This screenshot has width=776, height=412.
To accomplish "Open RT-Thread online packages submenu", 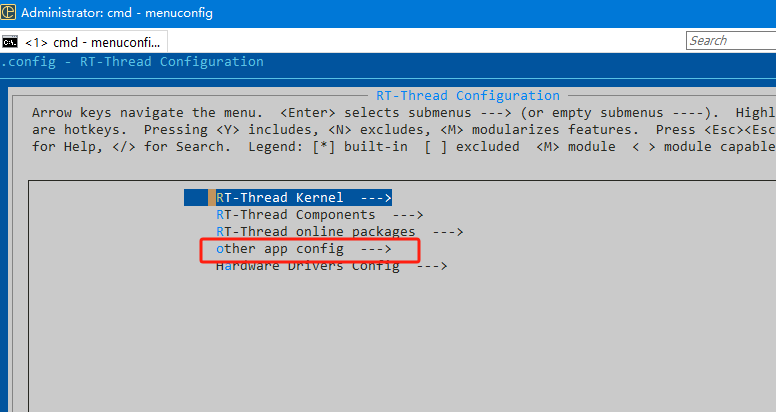I will pyautogui.click(x=339, y=232).
